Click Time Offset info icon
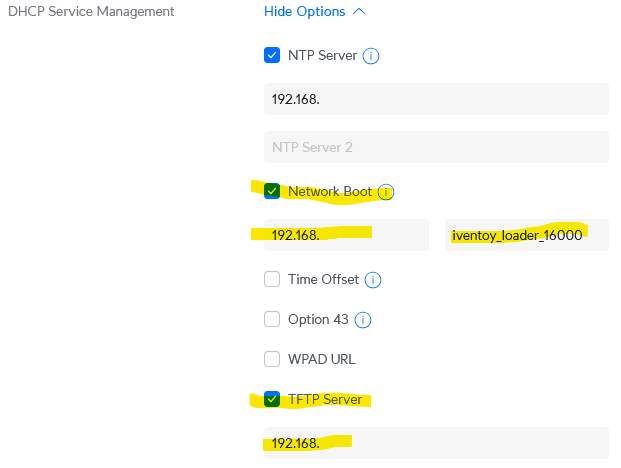Screen dimensions: 621x468 tap(373, 280)
